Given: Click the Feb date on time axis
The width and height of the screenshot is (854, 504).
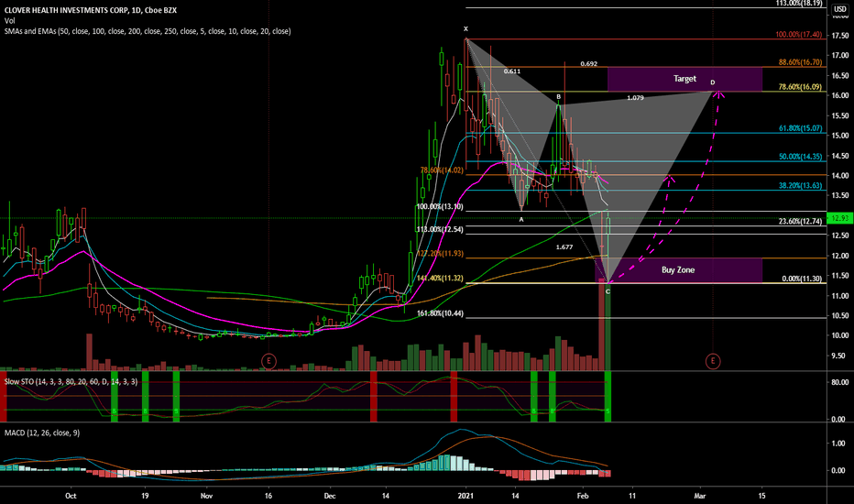Looking at the screenshot, I should point(583,496).
